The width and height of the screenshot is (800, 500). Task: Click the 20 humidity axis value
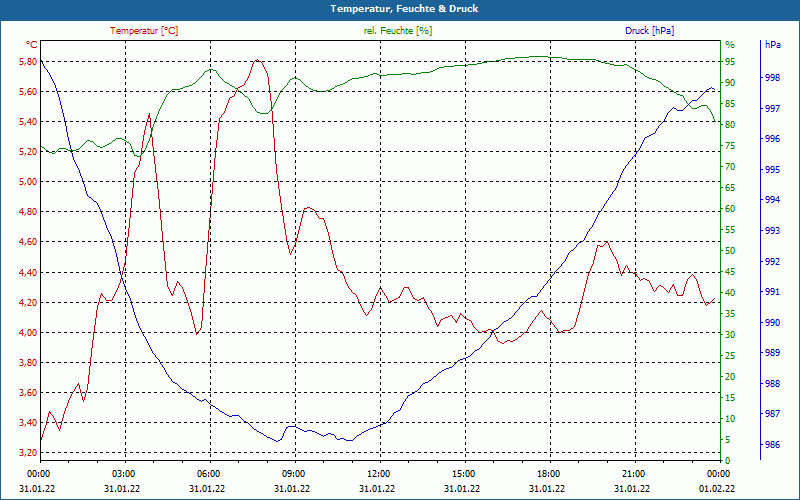pyautogui.click(x=730, y=377)
